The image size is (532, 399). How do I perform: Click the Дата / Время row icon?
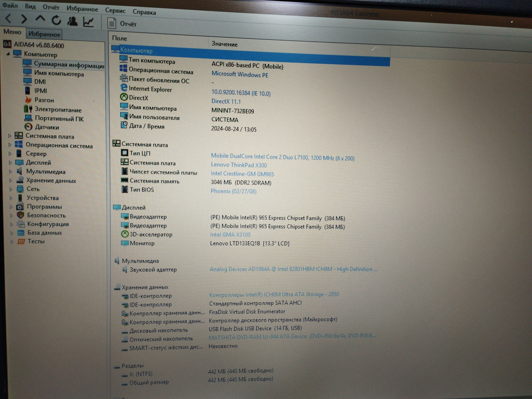pyautogui.click(x=124, y=125)
